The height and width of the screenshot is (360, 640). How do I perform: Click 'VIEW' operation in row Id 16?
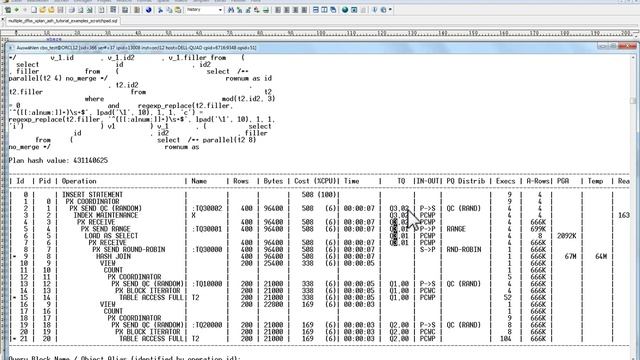[x=108, y=304]
